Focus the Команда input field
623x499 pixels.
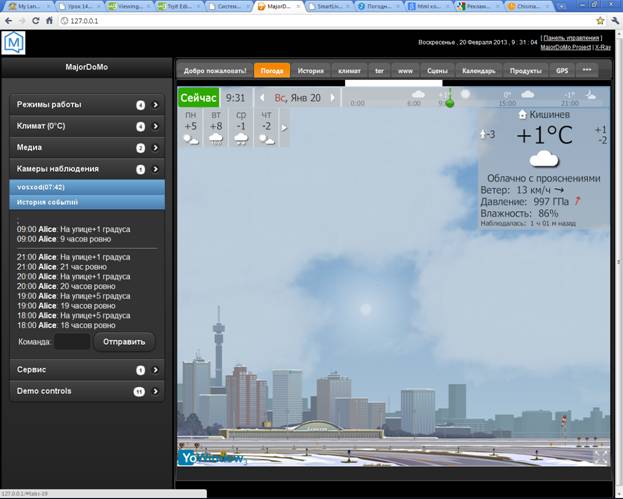[x=71, y=342]
